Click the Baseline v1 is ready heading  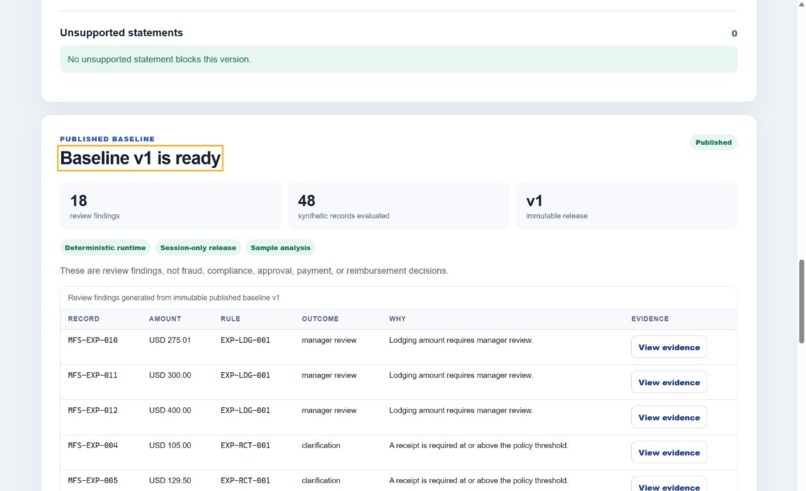click(140, 158)
